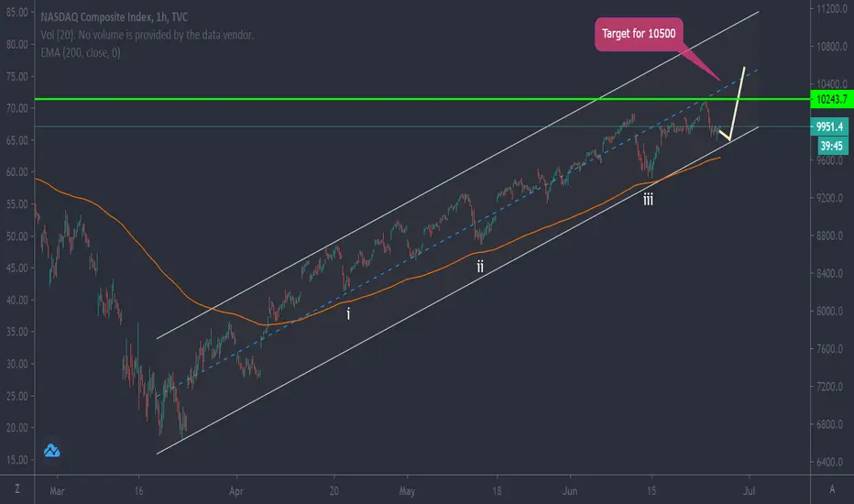This screenshot has height=504, width=854.
Task: Click the 8000.0 price scale value
Action: point(831,312)
